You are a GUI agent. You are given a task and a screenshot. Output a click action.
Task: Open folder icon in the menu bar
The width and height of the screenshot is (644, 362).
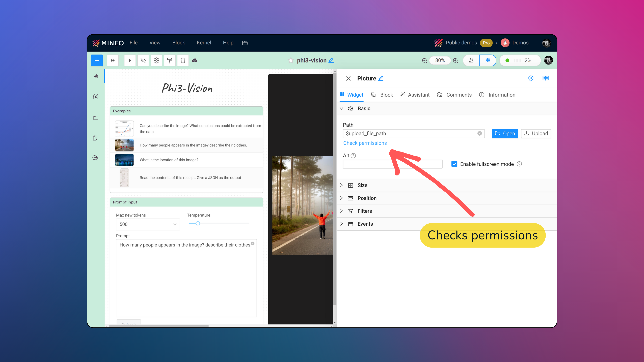point(245,43)
